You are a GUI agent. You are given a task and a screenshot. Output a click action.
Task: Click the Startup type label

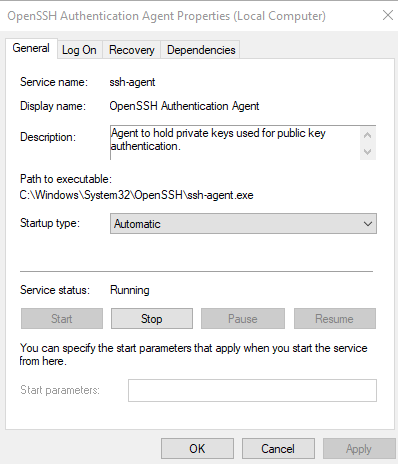click(50, 223)
